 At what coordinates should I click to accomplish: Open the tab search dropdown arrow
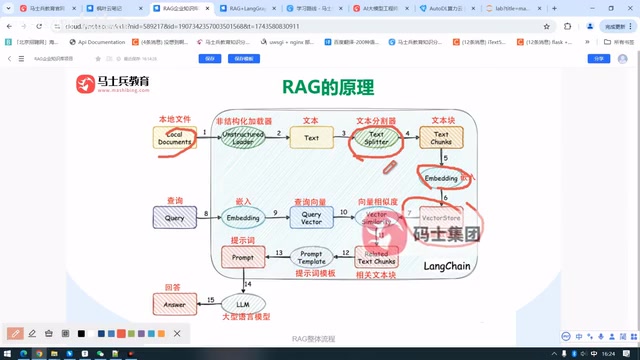tap(8, 8)
